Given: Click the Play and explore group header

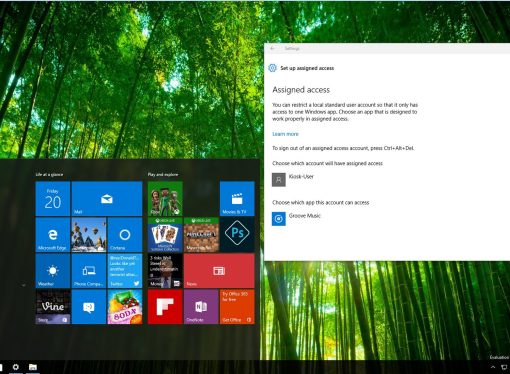Looking at the screenshot, I should (163, 174).
